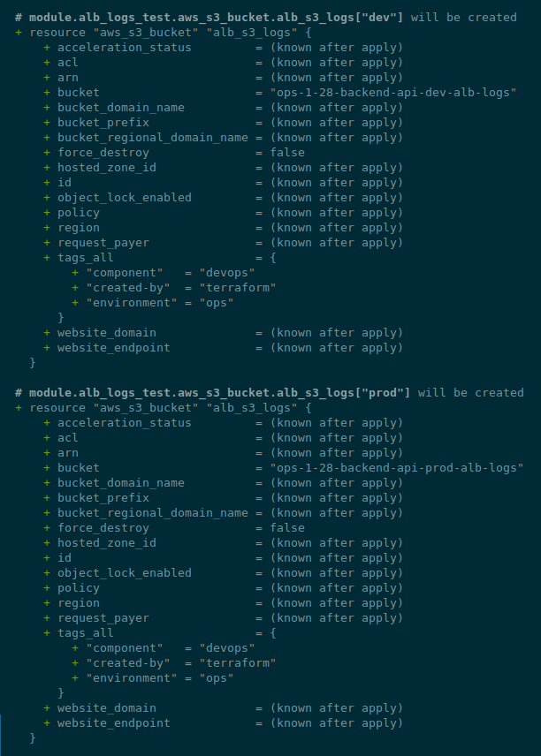Screen dimensions: 541x756
Task: Click the opening brace of prod tags_all
Action: click(273, 632)
